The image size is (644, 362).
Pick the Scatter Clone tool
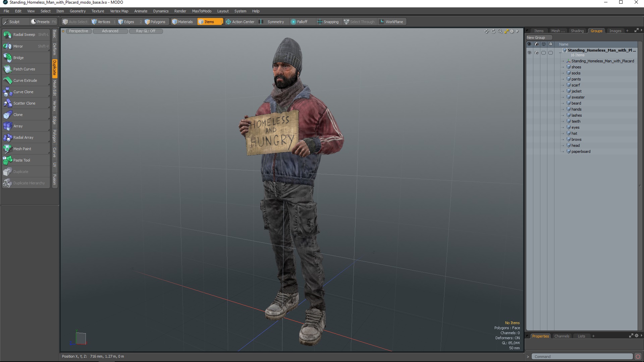pyautogui.click(x=26, y=103)
